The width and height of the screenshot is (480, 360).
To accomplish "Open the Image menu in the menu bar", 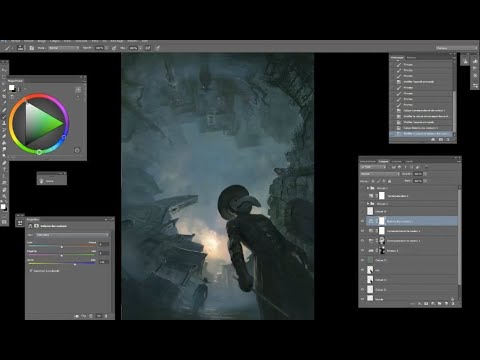I will [42, 41].
